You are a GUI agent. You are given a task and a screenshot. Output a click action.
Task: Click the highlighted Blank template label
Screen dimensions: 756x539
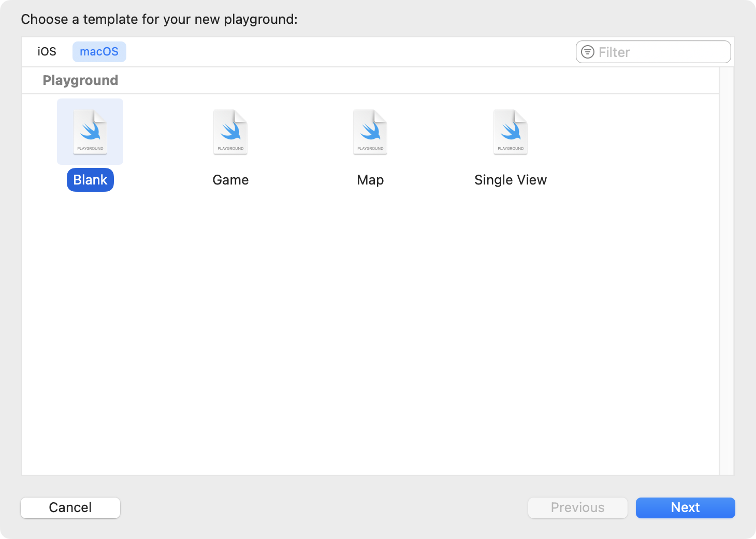(90, 180)
